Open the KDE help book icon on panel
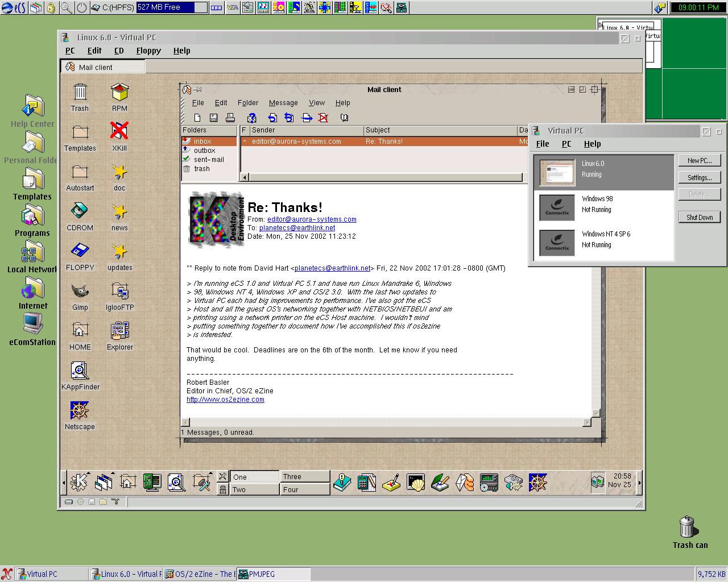This screenshot has width=728, height=582. pos(342,483)
